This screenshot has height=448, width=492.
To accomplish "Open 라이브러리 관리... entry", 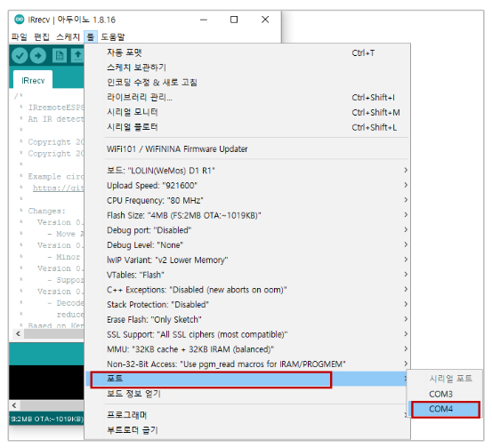I will coord(247,97).
